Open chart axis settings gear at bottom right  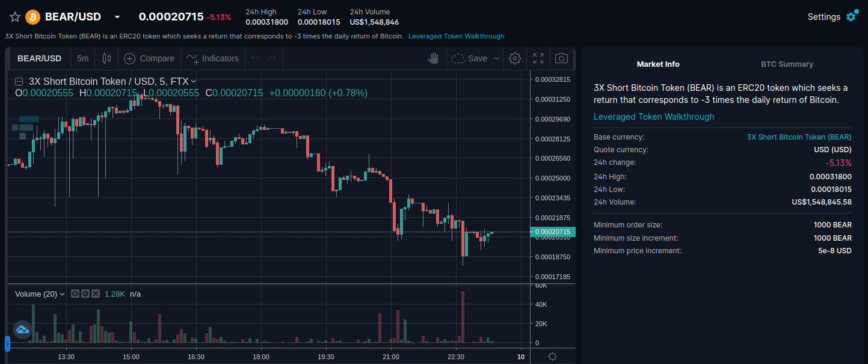(x=552, y=357)
